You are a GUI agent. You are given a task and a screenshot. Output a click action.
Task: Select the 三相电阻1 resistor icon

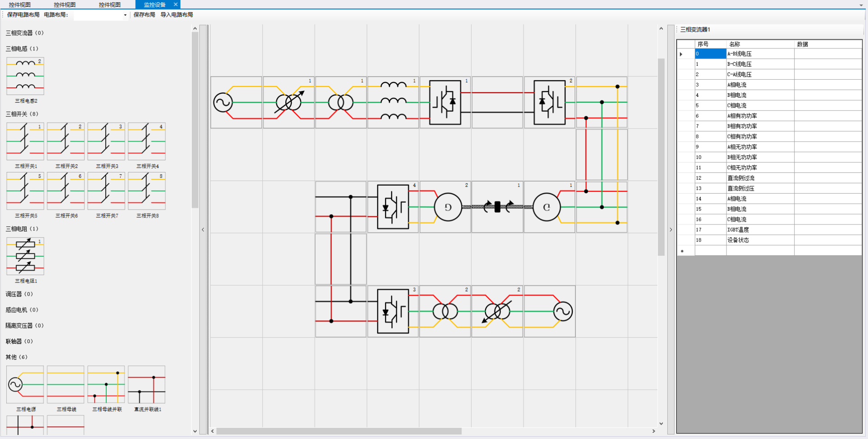(25, 256)
